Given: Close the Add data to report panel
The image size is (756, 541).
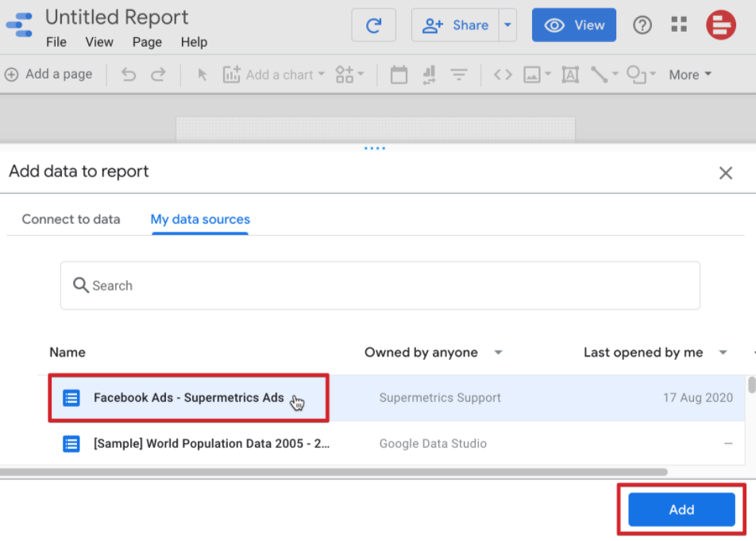Looking at the screenshot, I should [x=726, y=173].
